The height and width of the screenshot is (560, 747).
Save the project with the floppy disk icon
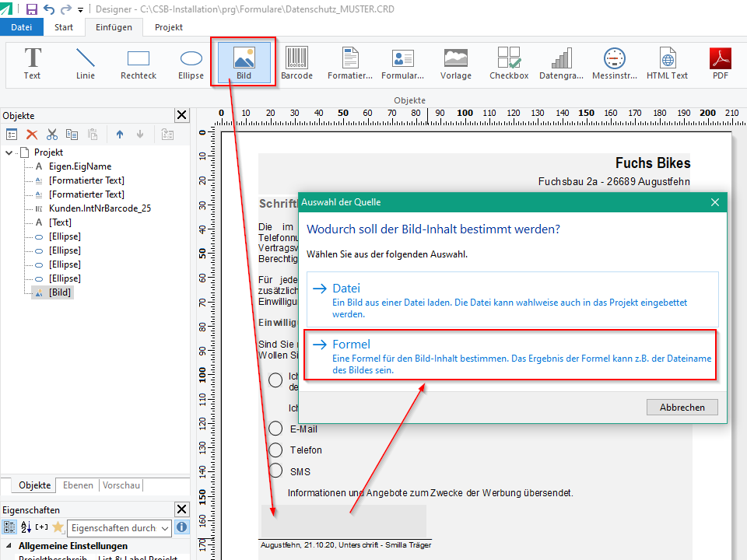click(x=31, y=9)
